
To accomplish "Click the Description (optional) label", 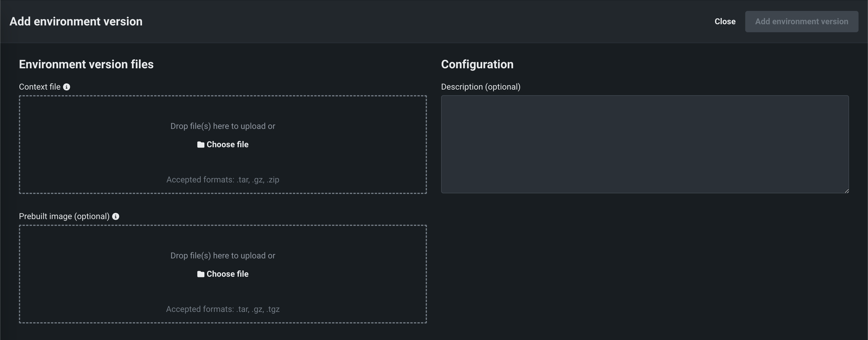I will point(480,87).
